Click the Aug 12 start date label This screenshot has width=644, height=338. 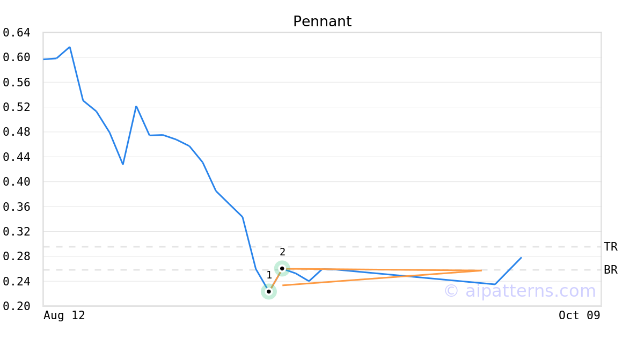tap(64, 315)
